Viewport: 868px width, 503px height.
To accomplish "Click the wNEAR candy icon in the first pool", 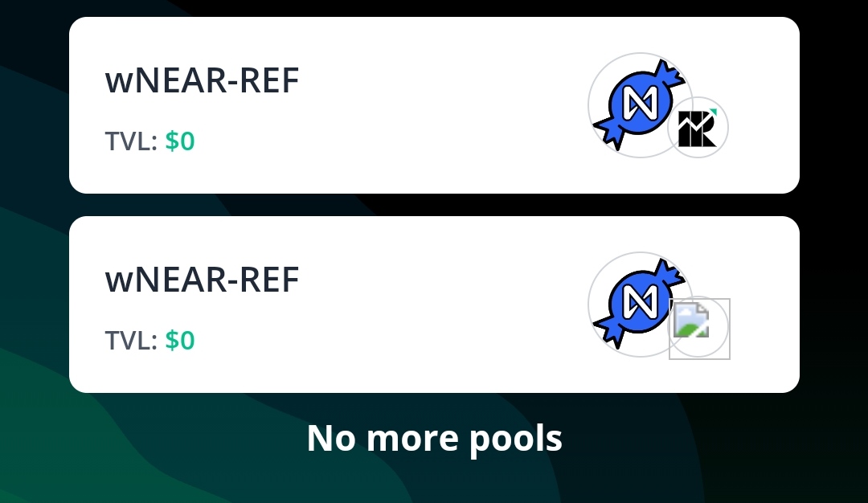I will 640,105.
